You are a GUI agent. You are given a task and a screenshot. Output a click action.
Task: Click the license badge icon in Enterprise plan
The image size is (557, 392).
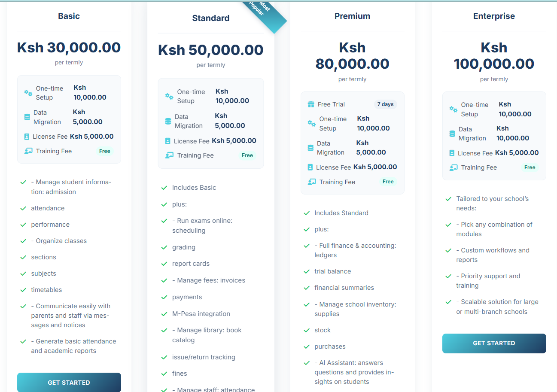click(452, 153)
